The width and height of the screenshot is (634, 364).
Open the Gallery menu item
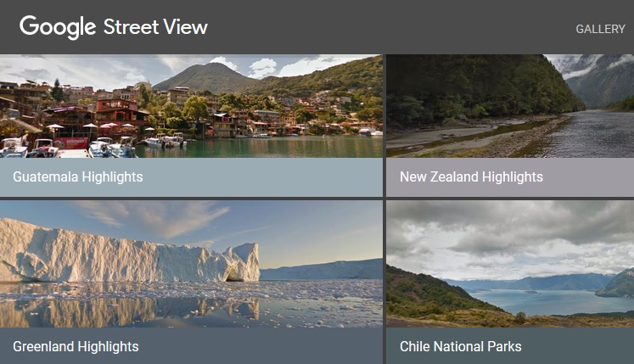point(600,29)
